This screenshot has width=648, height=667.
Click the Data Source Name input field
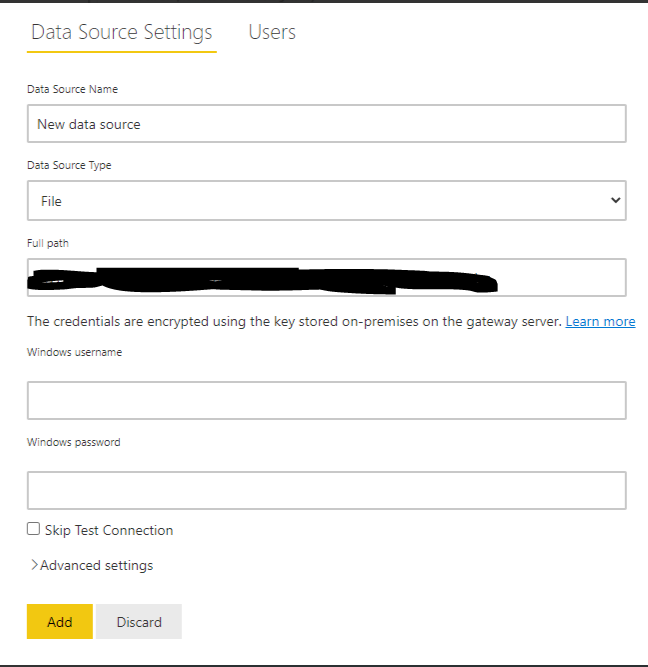pyautogui.click(x=327, y=124)
